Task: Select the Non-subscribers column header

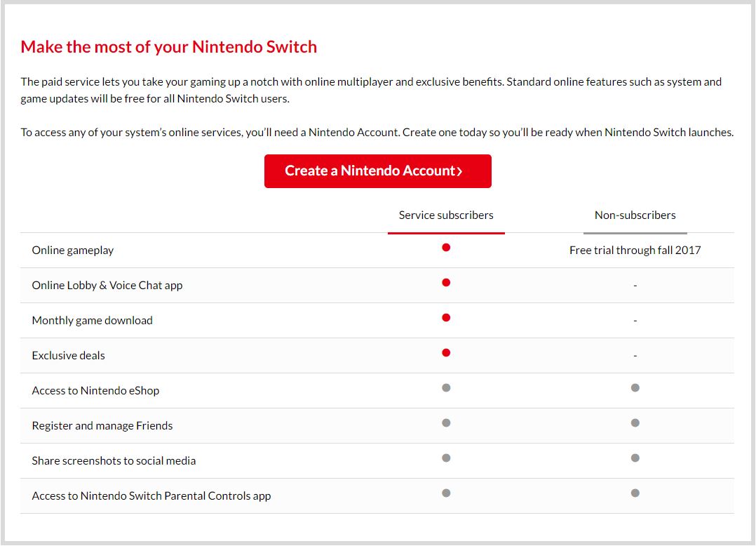Action: click(635, 215)
